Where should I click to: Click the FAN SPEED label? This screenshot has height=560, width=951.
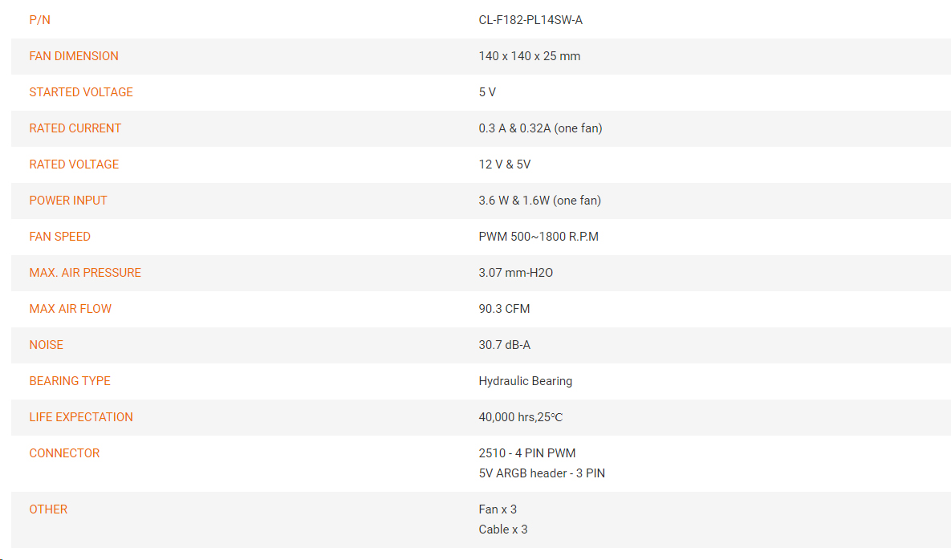tap(60, 237)
